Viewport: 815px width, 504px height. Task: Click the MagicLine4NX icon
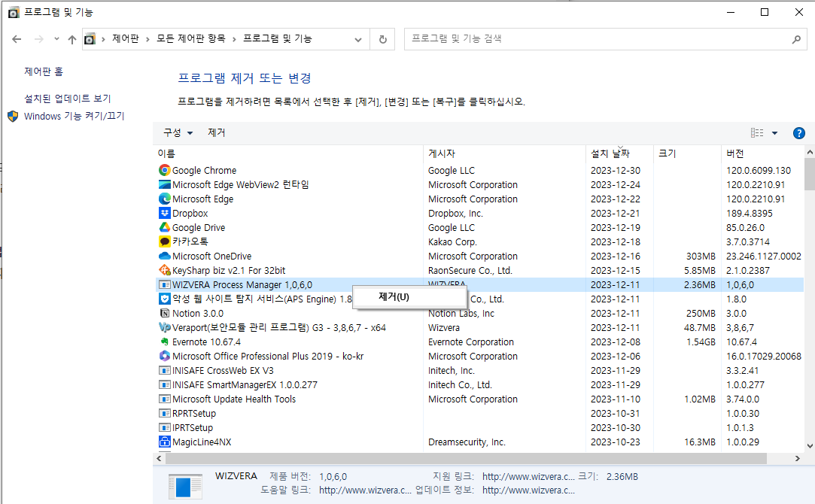point(164,442)
